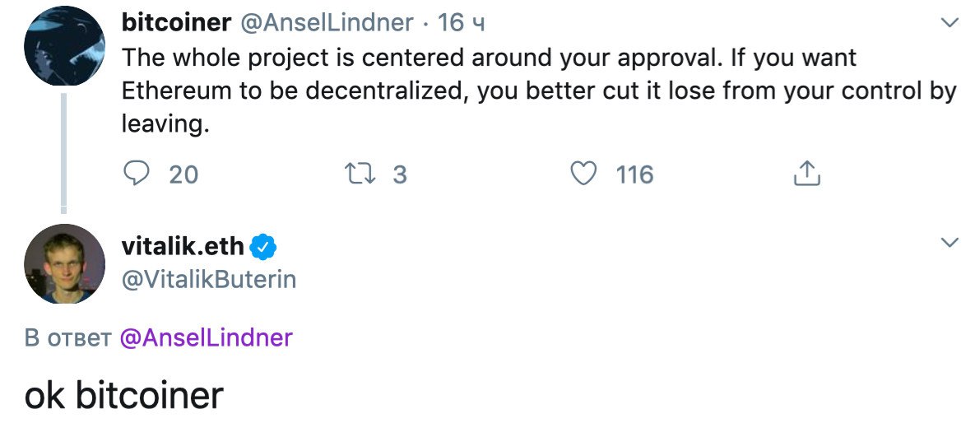Click the bold "bitcoiner" display name

pyautogui.click(x=176, y=23)
